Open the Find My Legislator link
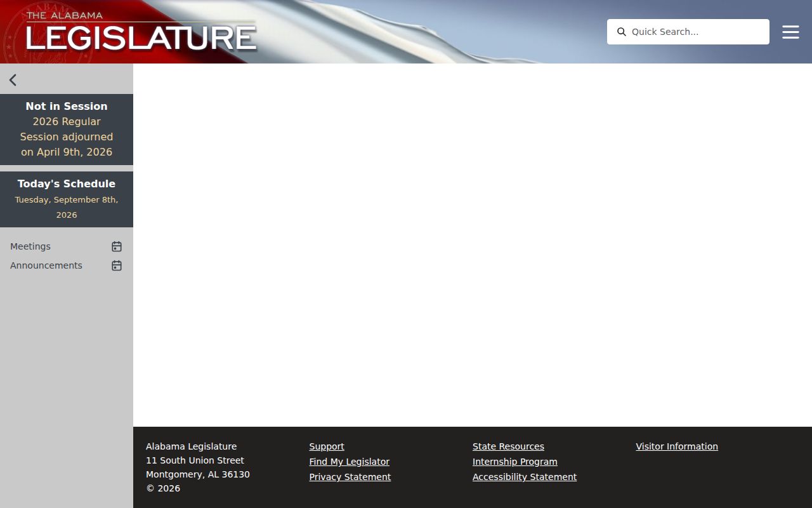The width and height of the screenshot is (812, 508). [350, 462]
